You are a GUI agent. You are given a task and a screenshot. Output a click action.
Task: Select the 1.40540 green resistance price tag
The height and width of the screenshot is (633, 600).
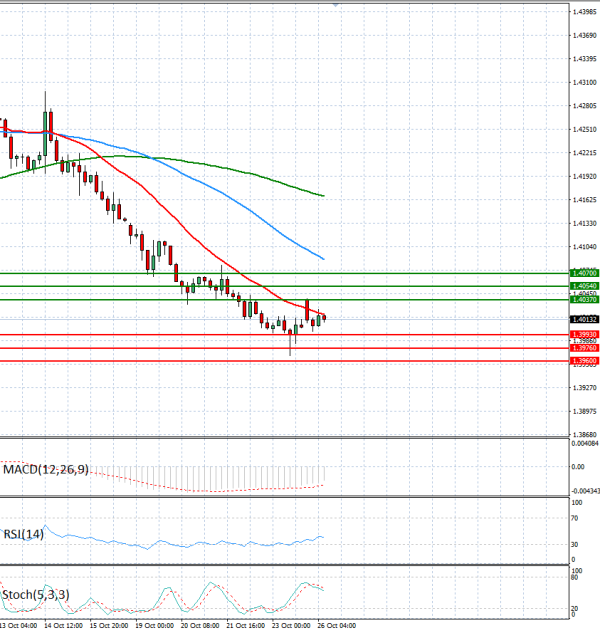point(584,286)
